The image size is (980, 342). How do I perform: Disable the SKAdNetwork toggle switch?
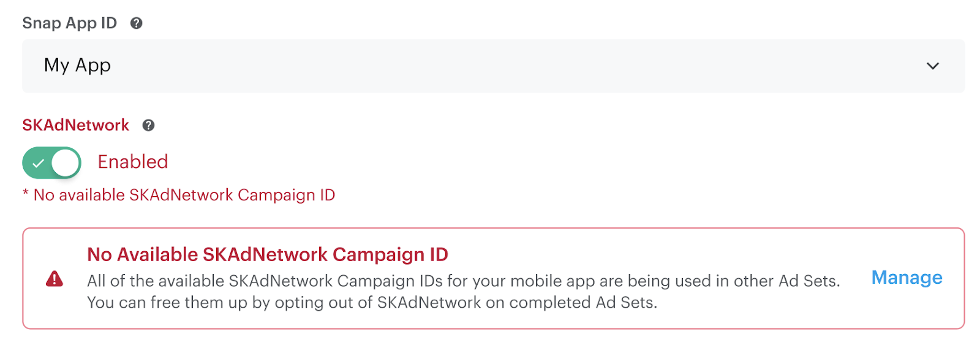pyautogui.click(x=52, y=163)
